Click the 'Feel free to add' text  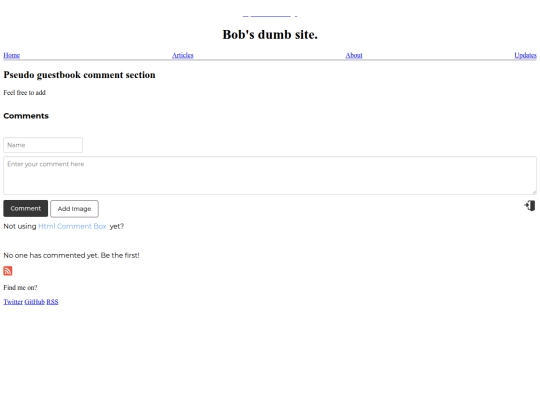coord(24,93)
